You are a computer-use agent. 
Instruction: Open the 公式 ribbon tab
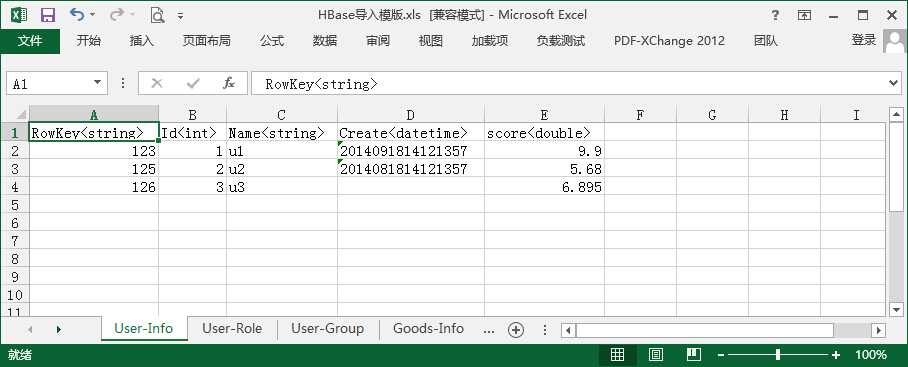click(272, 41)
